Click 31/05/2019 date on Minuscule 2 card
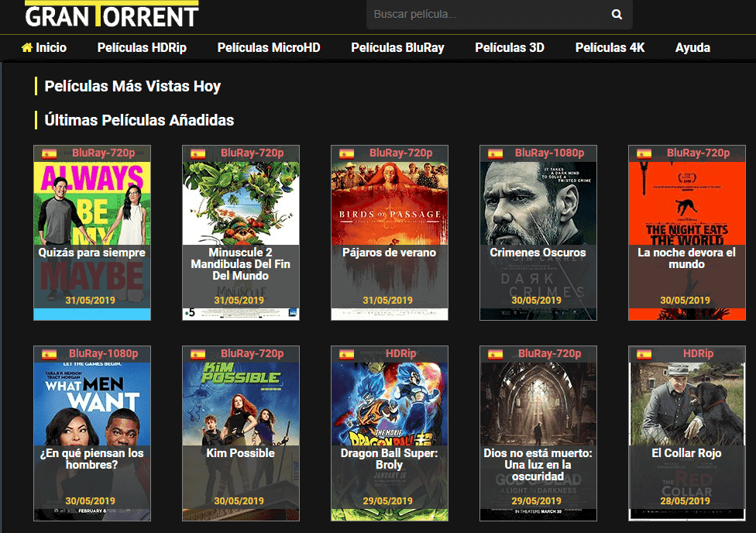 coord(239,300)
